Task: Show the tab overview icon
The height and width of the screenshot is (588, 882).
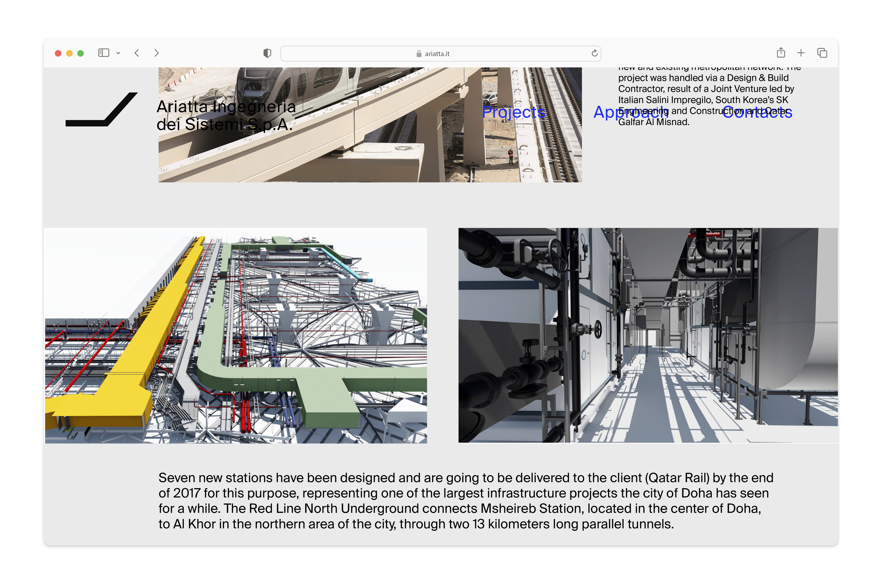Action: click(x=822, y=53)
